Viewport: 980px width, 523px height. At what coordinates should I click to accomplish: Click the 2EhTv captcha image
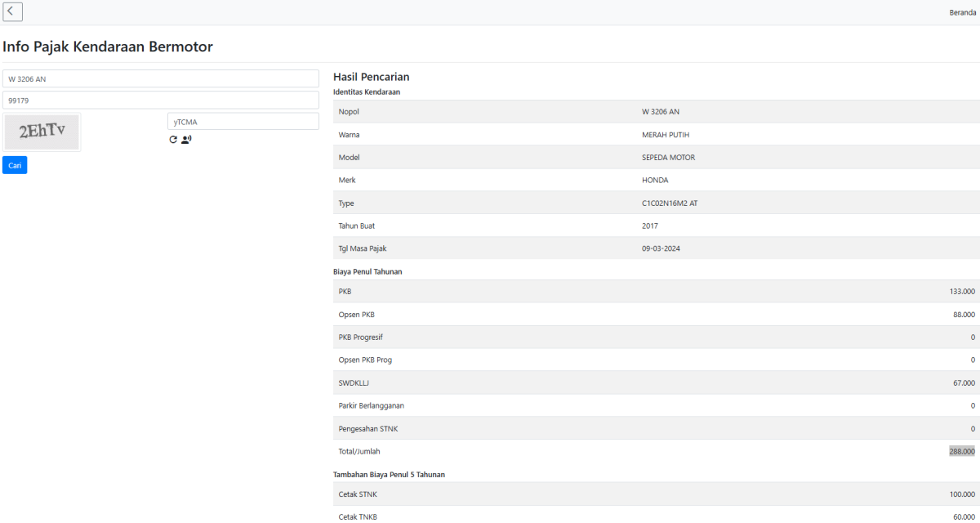pyautogui.click(x=42, y=132)
